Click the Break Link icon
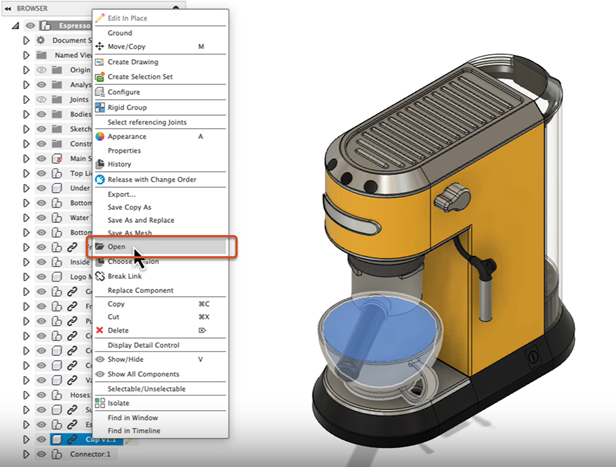Screen dimensions: 616x467 click(x=100, y=276)
